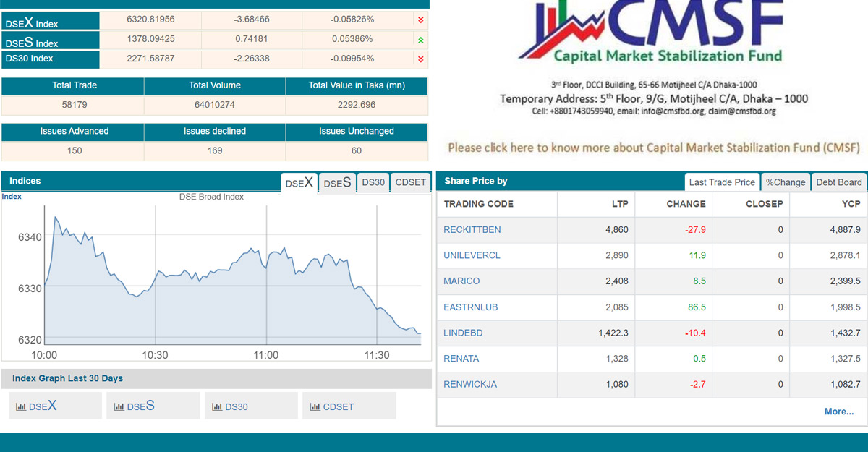Click the DS30 percent change -0.09954%
This screenshot has width=868, height=452.
tap(352, 59)
